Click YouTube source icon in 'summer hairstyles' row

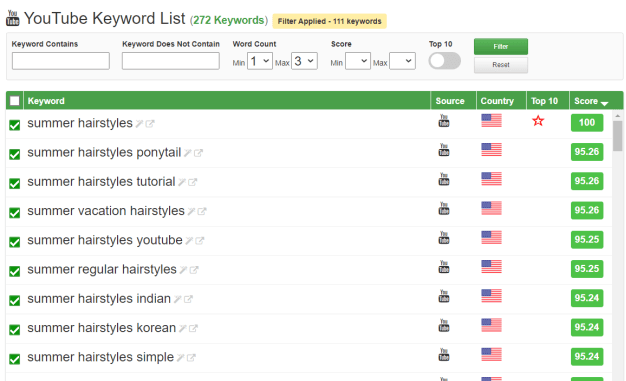point(444,121)
